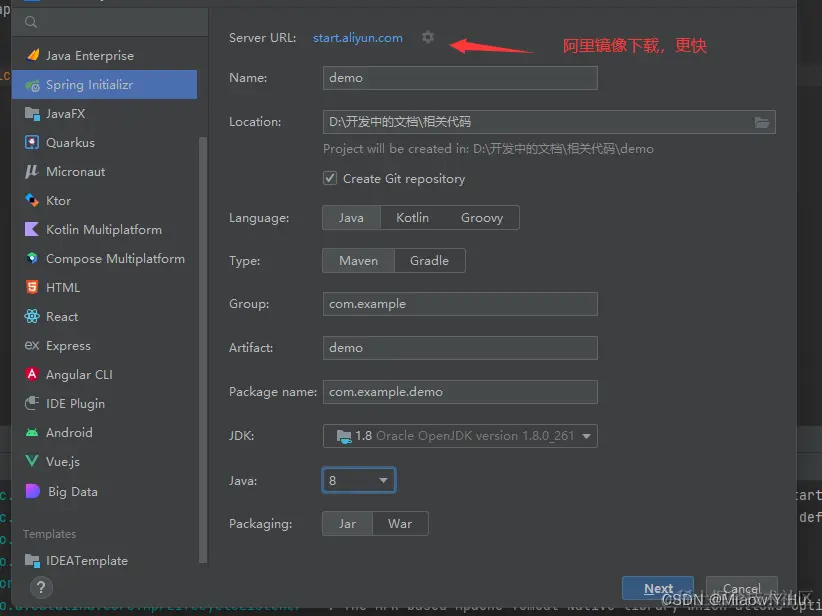Click the generators list scrollbar
Viewport: 822px width, 616px height.
coord(203,350)
